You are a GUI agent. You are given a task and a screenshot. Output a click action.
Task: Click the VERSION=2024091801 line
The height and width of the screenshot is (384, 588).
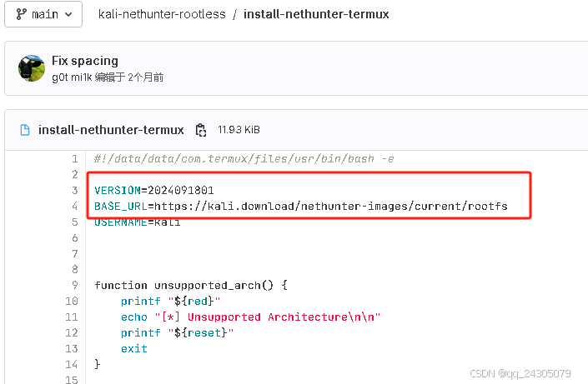point(154,190)
